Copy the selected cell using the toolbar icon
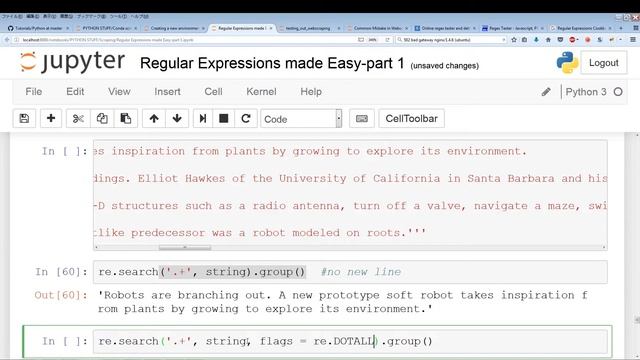This screenshot has width=640, height=360. pyautogui.click(x=102, y=119)
